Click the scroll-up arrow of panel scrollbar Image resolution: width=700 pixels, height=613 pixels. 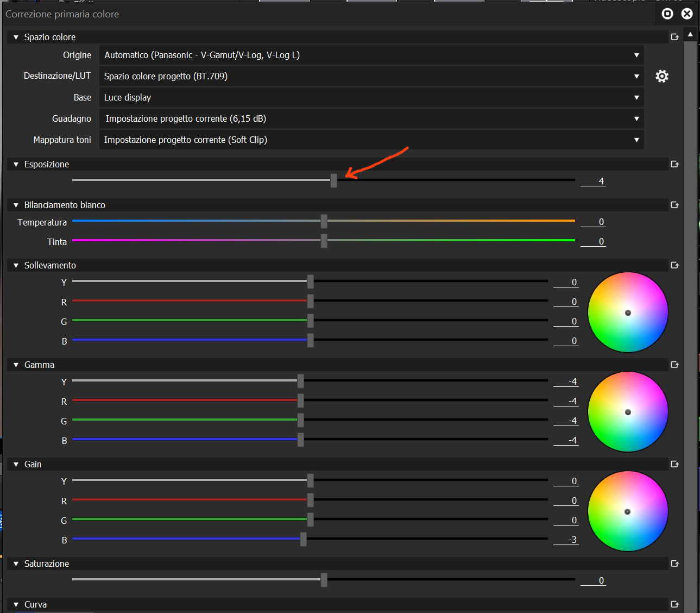[690, 34]
